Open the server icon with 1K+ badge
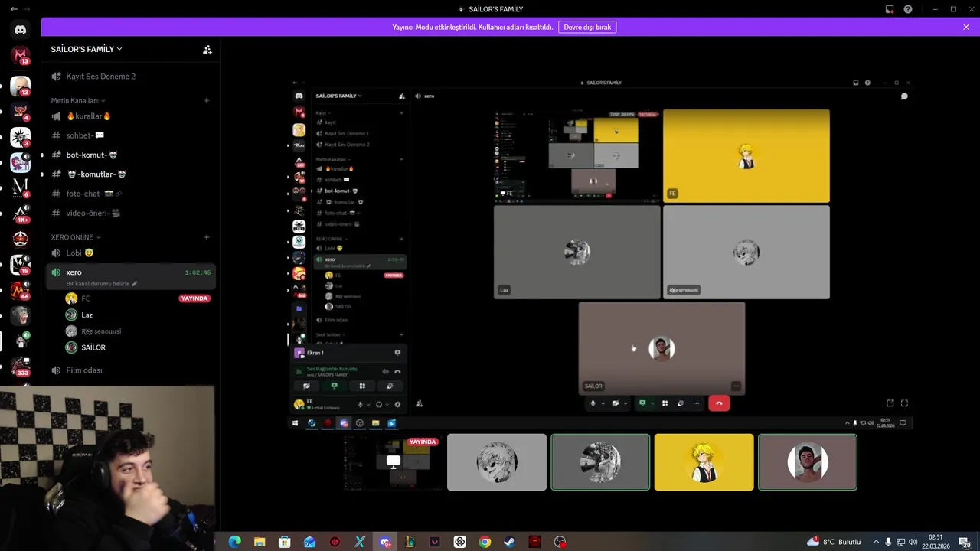This screenshot has height=551, width=980. click(x=21, y=214)
